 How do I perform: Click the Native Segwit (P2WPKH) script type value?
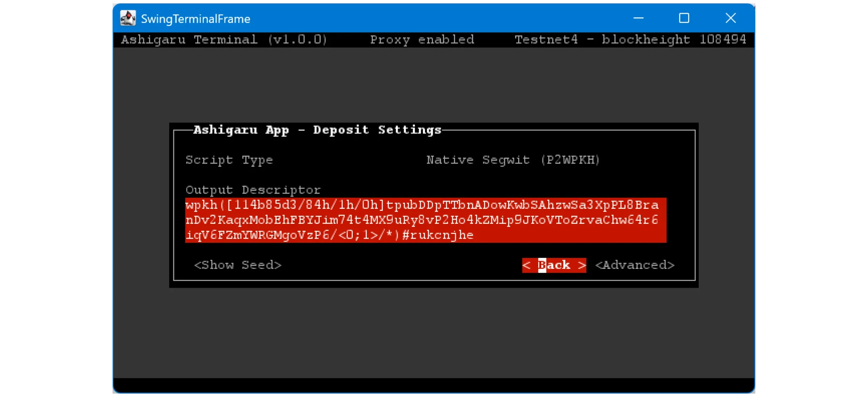point(513,160)
